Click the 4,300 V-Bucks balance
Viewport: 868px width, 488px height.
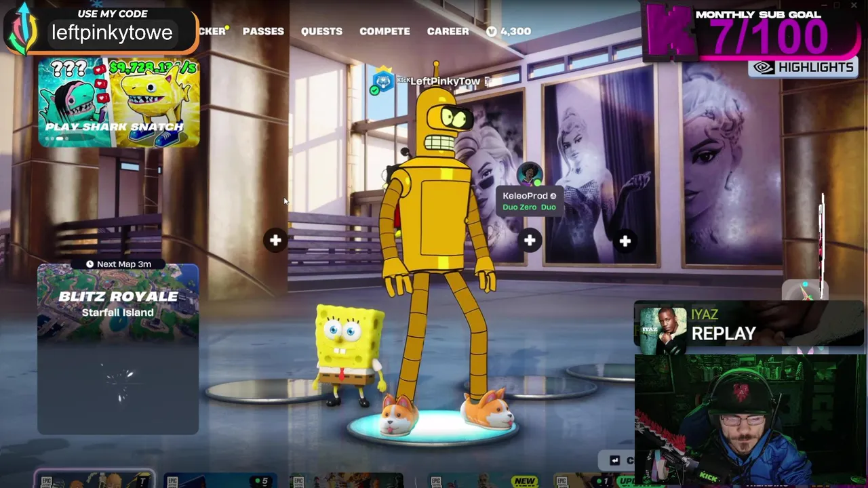pos(515,31)
